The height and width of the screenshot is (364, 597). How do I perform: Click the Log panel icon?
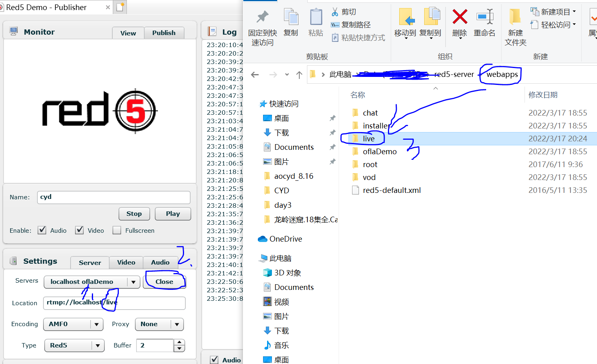coord(212,31)
